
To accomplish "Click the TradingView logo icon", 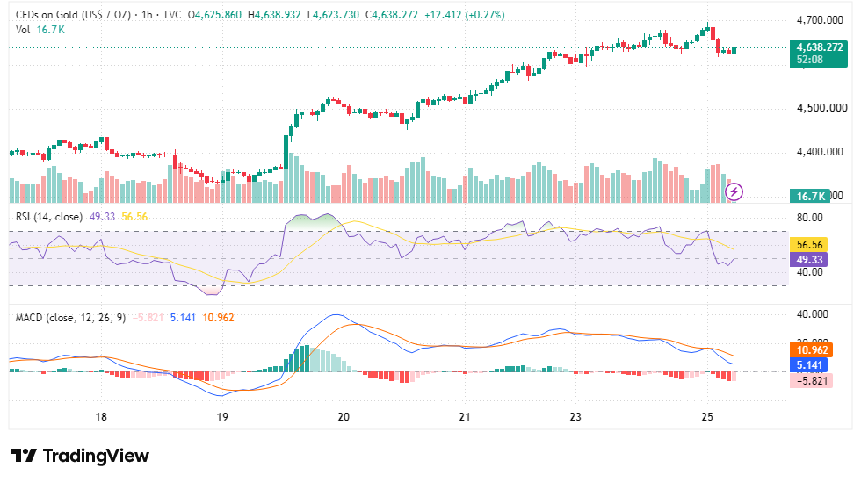I will point(24,456).
